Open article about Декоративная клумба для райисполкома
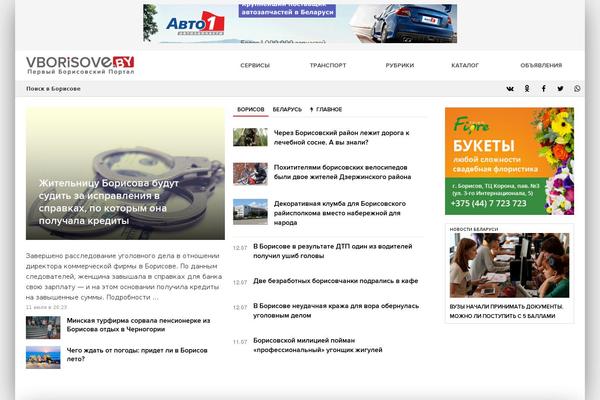This screenshot has height=400, width=600. point(340,213)
